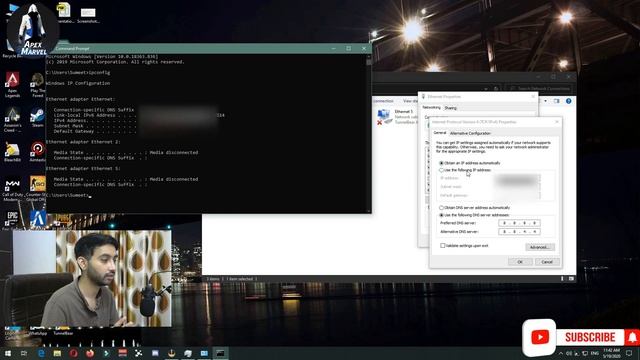The image size is (640, 360).
Task: Open the Networking tab in Ethernet Properties
Action: pyautogui.click(x=431, y=107)
